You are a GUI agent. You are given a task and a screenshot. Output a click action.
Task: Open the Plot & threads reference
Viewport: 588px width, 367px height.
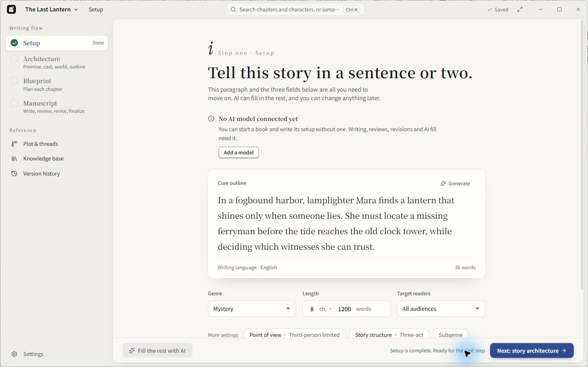57,144
